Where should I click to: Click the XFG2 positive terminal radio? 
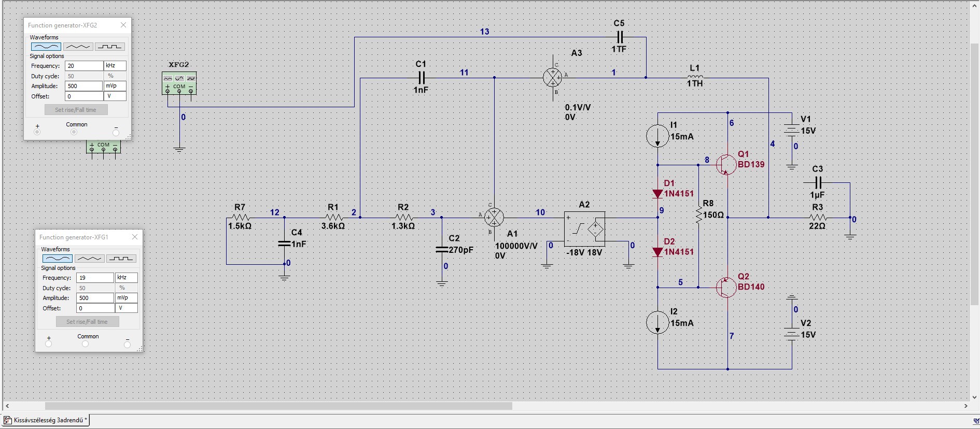[37, 132]
